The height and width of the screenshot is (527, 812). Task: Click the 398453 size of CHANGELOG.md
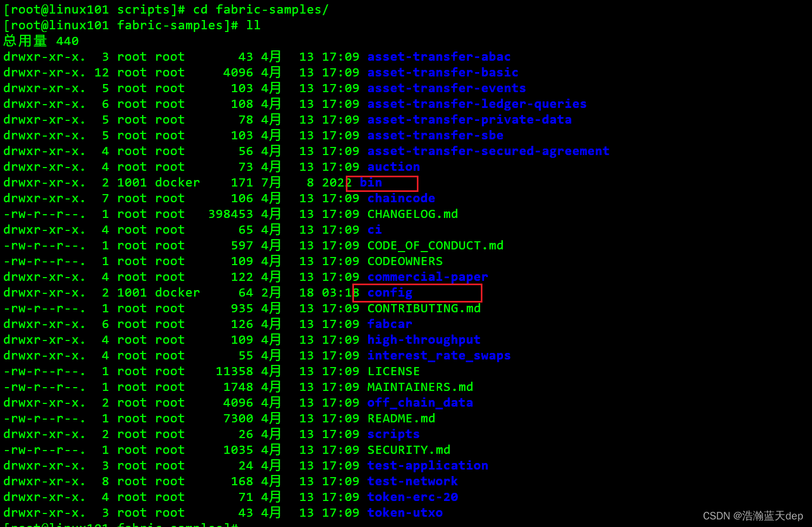click(x=230, y=214)
